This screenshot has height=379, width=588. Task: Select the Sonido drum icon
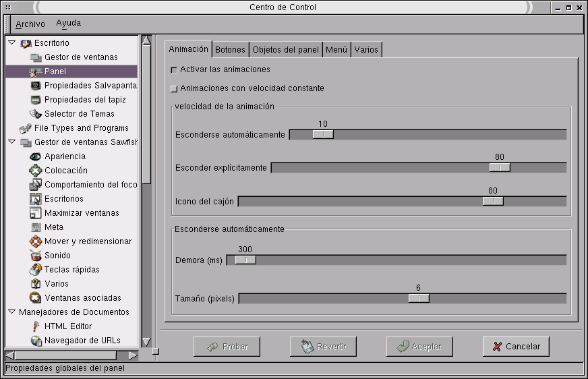[36, 256]
